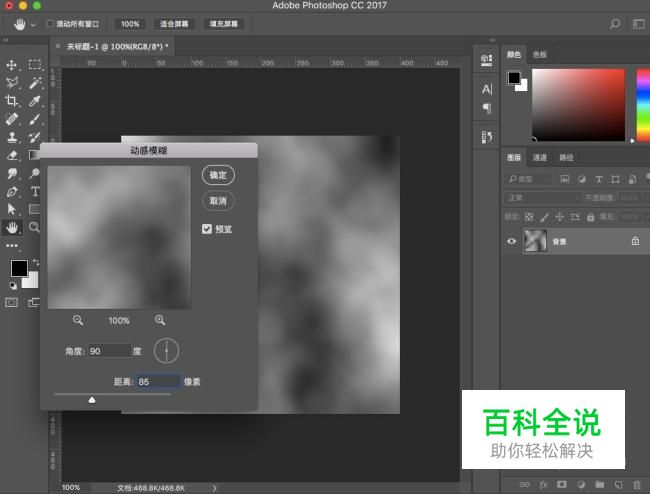This screenshot has width=650, height=494.
Task: Click the angle dial control
Action: tap(166, 351)
